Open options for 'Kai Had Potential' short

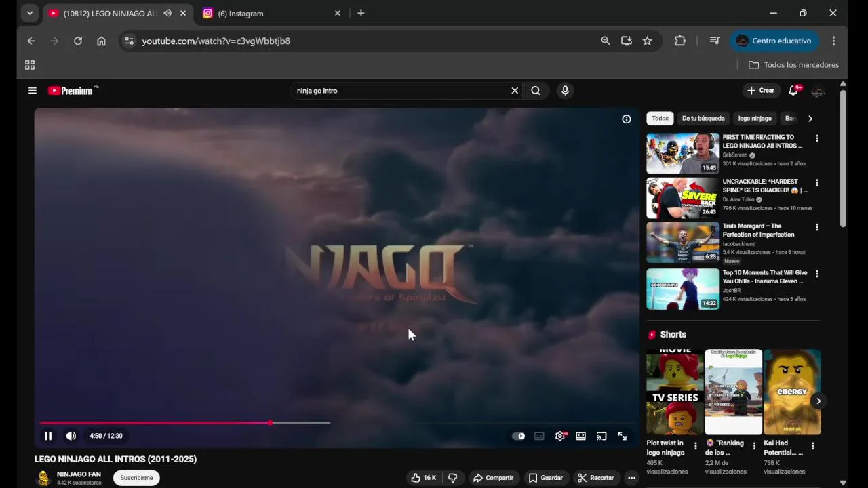[812, 446]
